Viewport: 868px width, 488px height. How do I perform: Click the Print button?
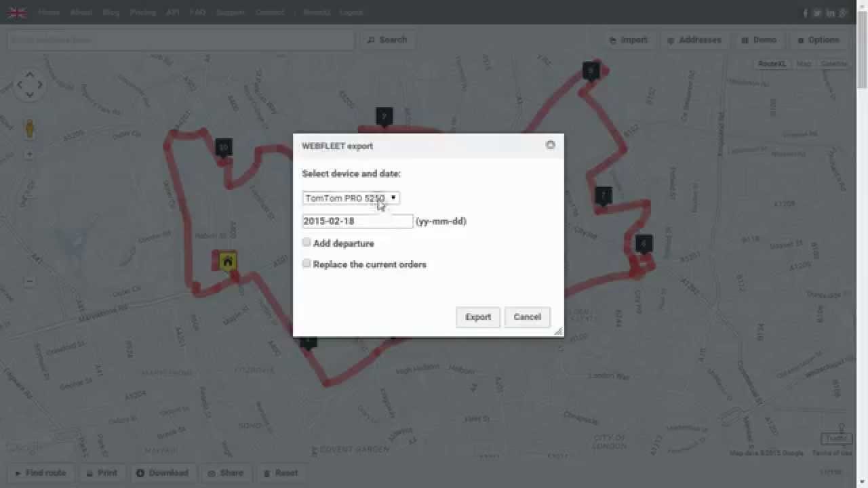pos(102,472)
